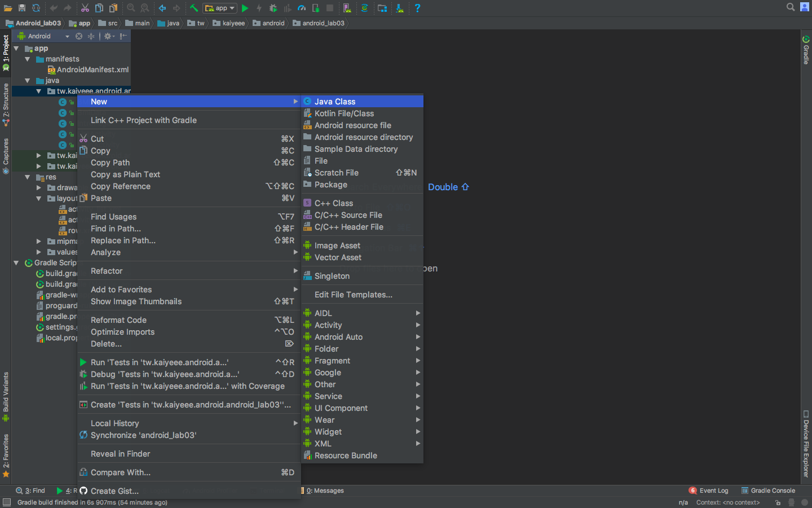
Task: Open the Structure side tab
Action: pyautogui.click(x=6, y=105)
